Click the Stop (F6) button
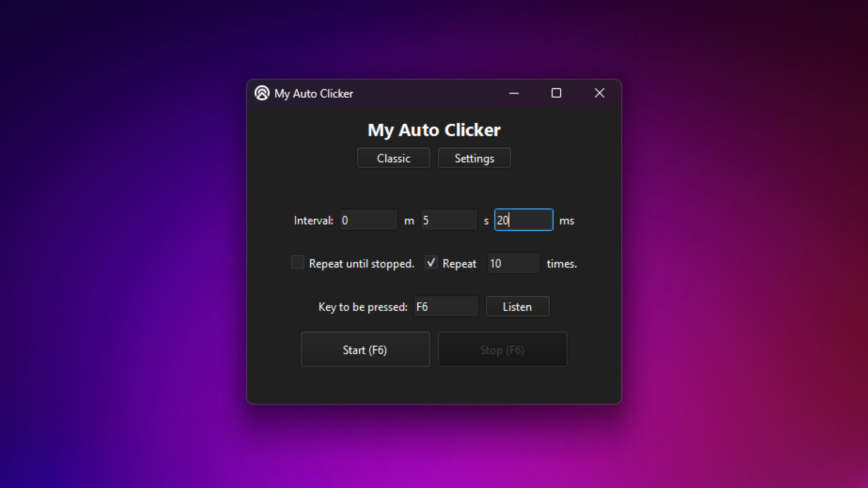 tap(502, 349)
